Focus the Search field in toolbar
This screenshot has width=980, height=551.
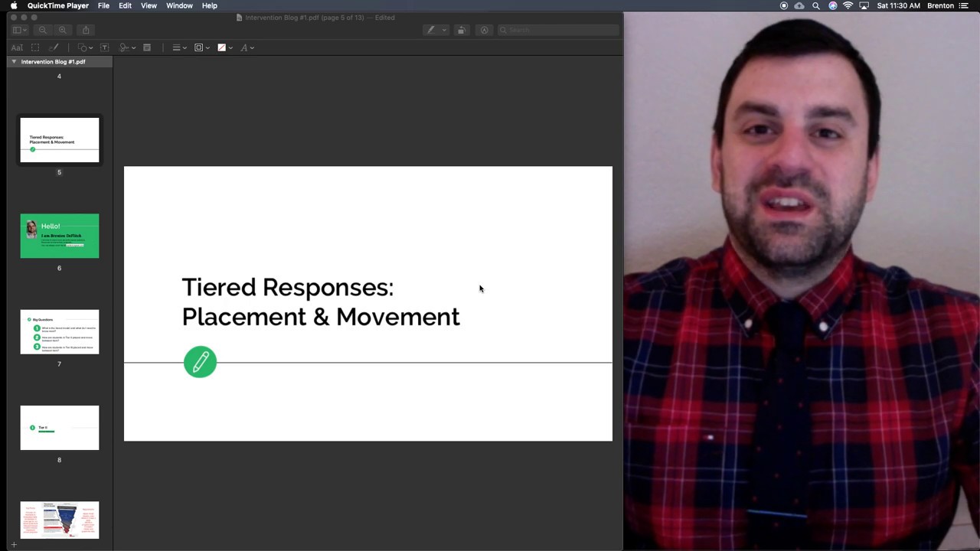[x=558, y=30]
